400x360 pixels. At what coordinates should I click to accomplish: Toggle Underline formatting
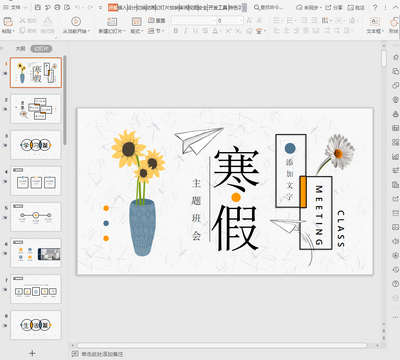click(x=195, y=31)
